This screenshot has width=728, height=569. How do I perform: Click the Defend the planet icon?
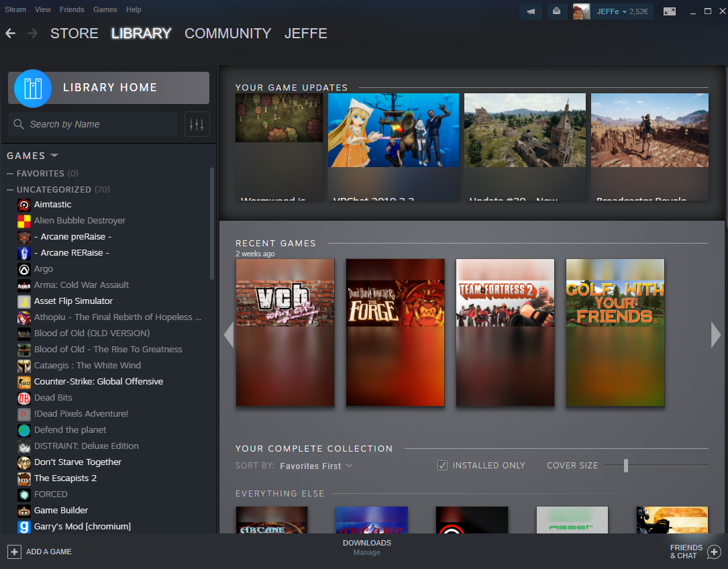[24, 430]
